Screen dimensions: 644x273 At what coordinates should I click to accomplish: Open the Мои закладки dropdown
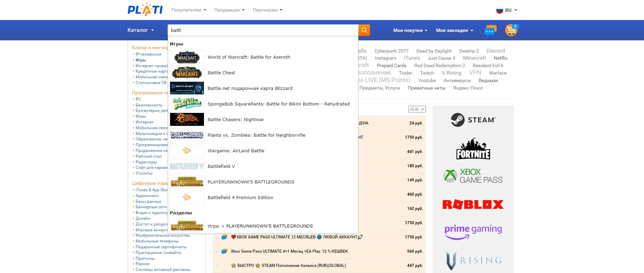pyautogui.click(x=455, y=30)
